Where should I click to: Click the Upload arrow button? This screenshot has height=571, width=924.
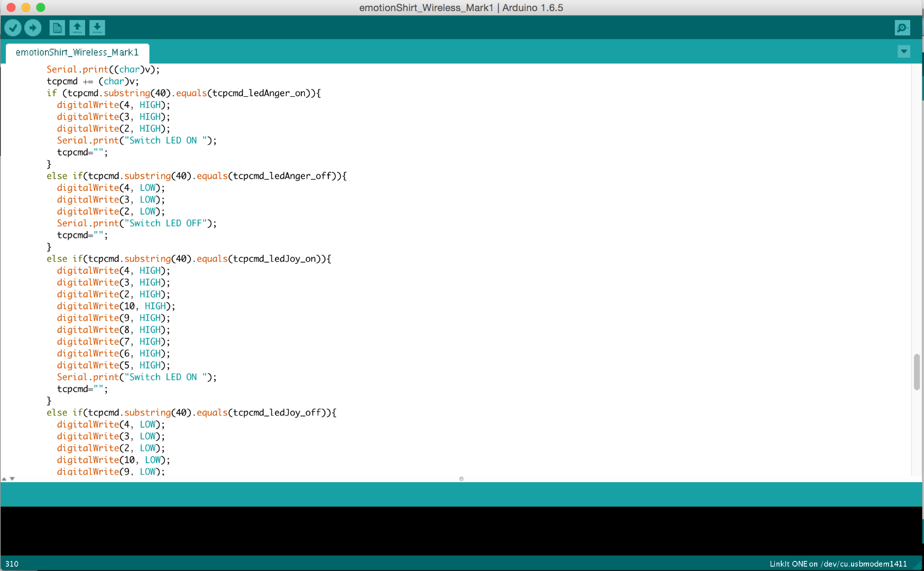pos(33,27)
